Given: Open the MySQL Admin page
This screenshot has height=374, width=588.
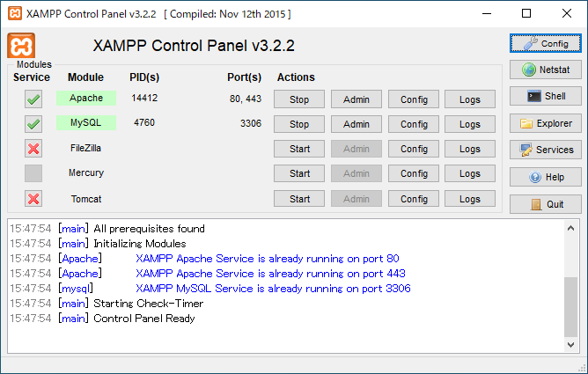Looking at the screenshot, I should tap(356, 124).
